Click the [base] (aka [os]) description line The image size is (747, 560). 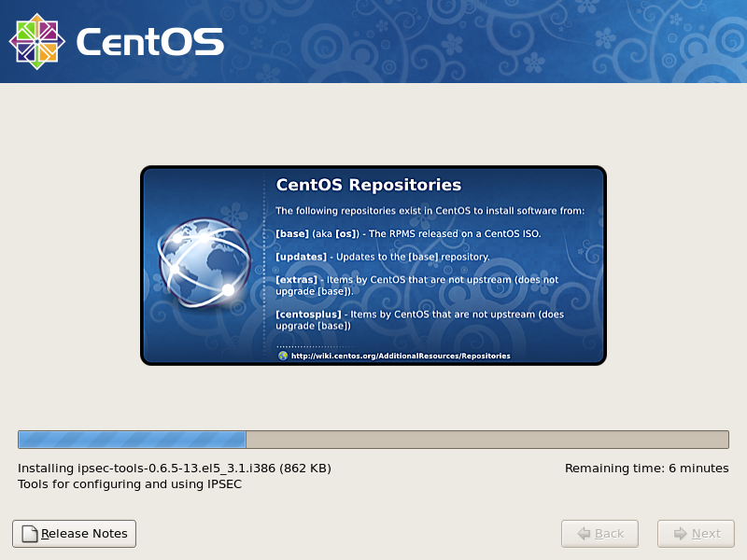(x=408, y=234)
